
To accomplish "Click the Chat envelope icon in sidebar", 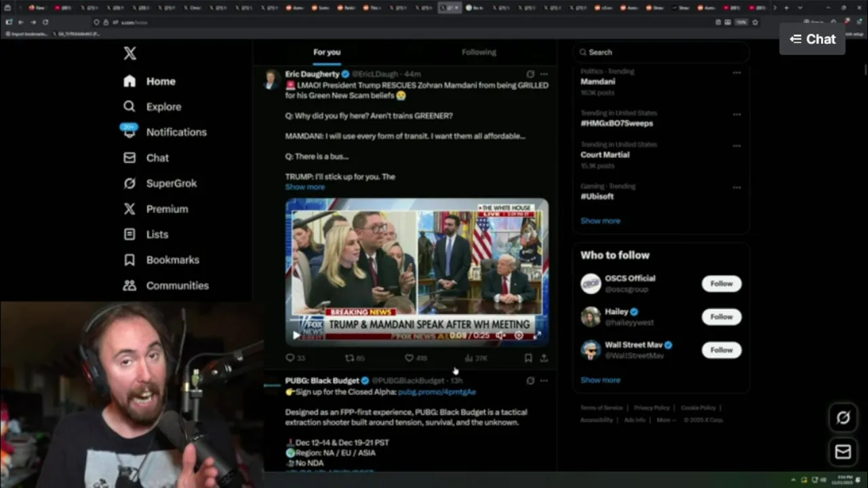I will 130,158.
